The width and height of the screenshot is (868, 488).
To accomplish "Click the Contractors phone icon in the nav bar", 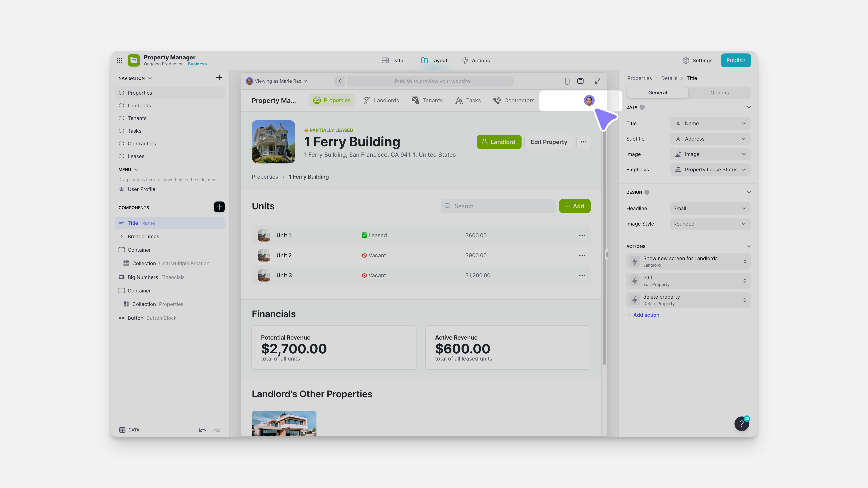I will [497, 100].
